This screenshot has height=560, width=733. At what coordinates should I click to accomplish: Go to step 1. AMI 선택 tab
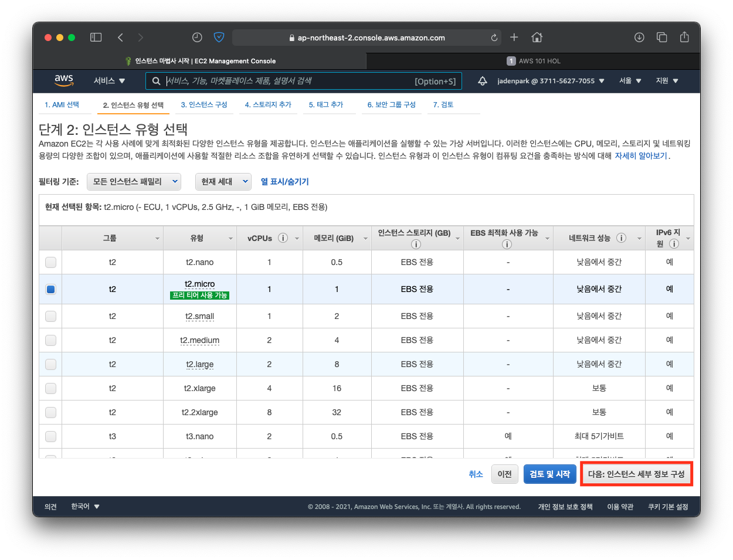coord(62,104)
